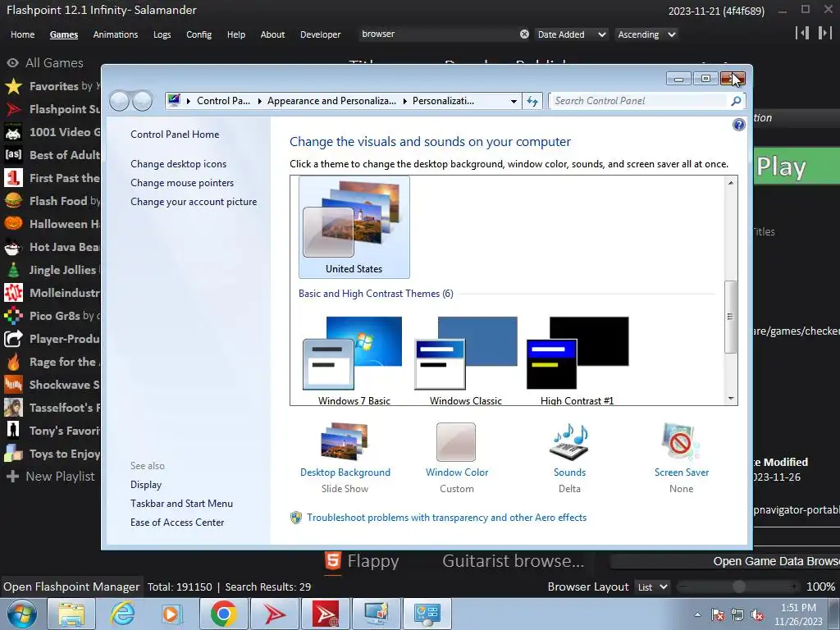Viewport: 840px width, 630px height.
Task: Click Change desktop icons link
Action: pyautogui.click(x=178, y=164)
